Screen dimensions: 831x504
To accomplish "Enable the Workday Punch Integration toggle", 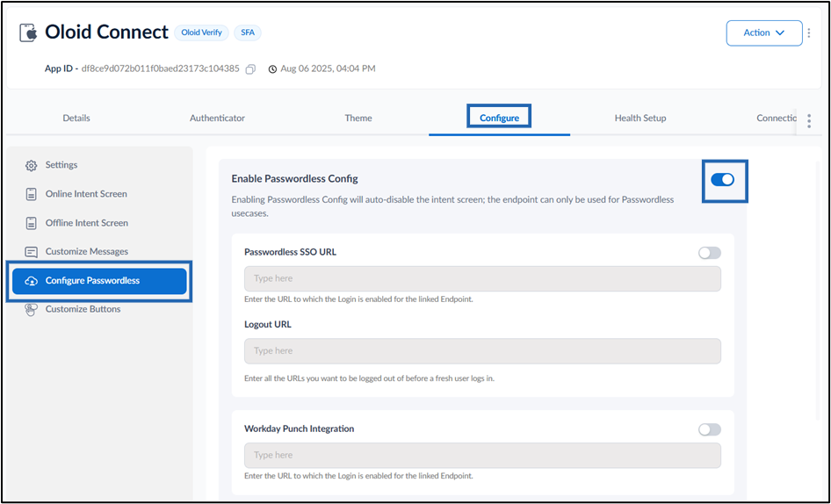I will pyautogui.click(x=710, y=429).
